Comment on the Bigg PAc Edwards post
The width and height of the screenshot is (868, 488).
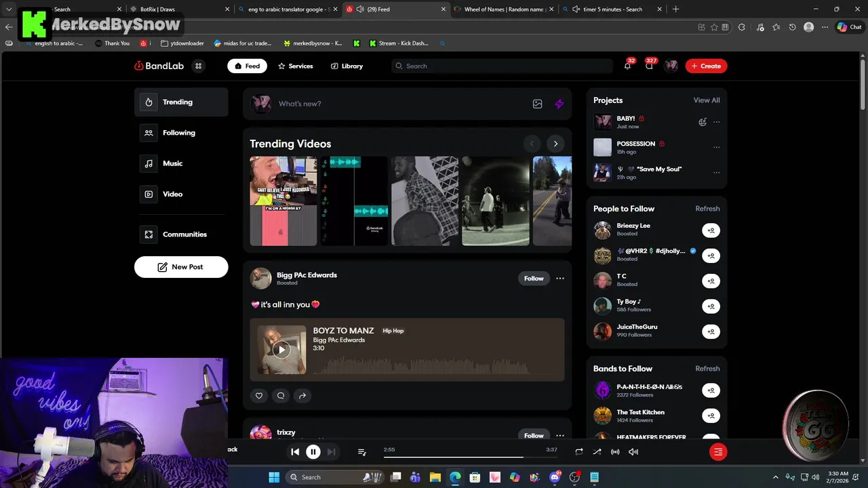click(x=281, y=396)
